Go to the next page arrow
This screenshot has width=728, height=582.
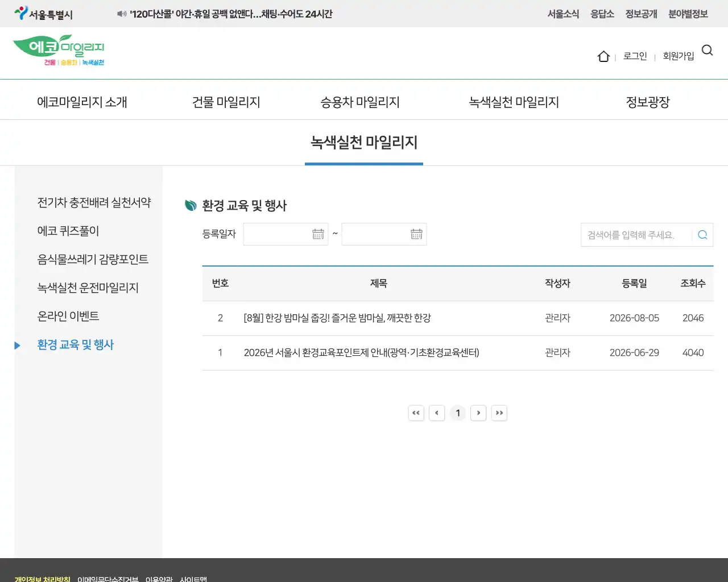478,413
